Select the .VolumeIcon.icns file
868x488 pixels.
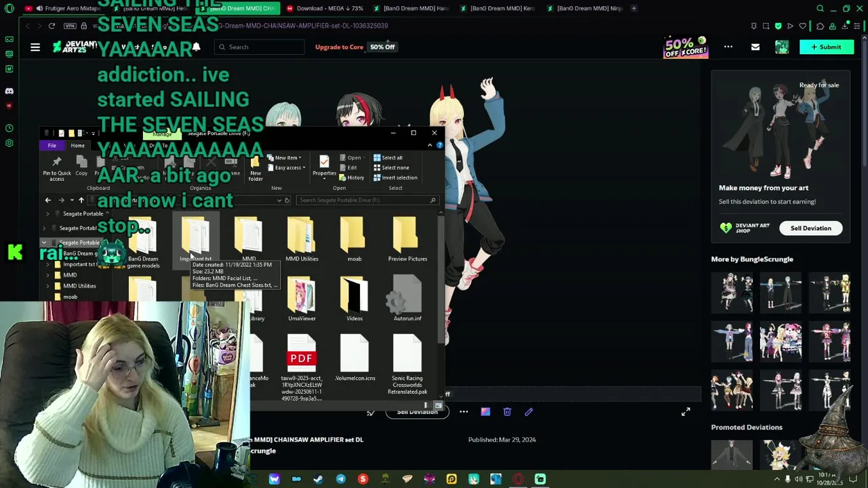point(355,359)
